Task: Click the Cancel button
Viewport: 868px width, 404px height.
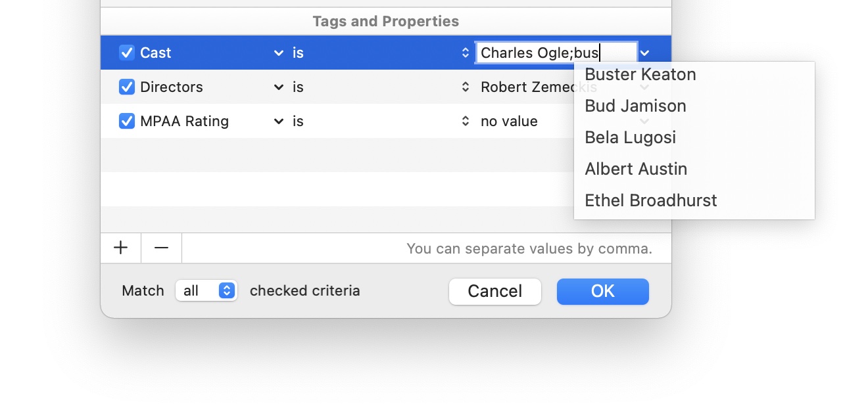Action: point(494,292)
